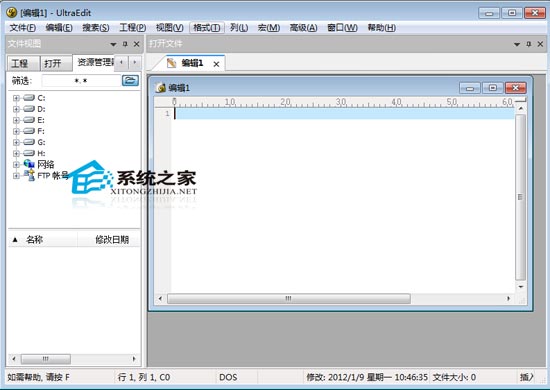Open the 打开文件 panel dropdown arrow
Screen dimensions: 550x390
click(517, 44)
